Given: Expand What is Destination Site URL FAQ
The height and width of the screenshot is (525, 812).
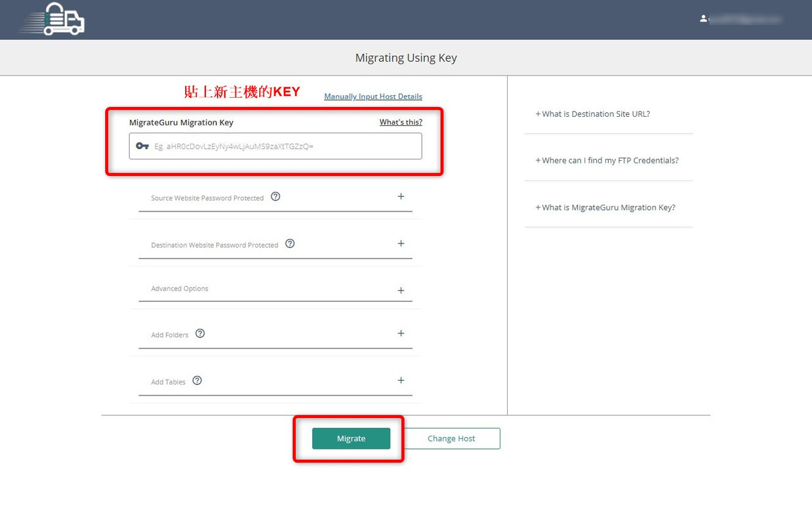Looking at the screenshot, I should [x=592, y=114].
